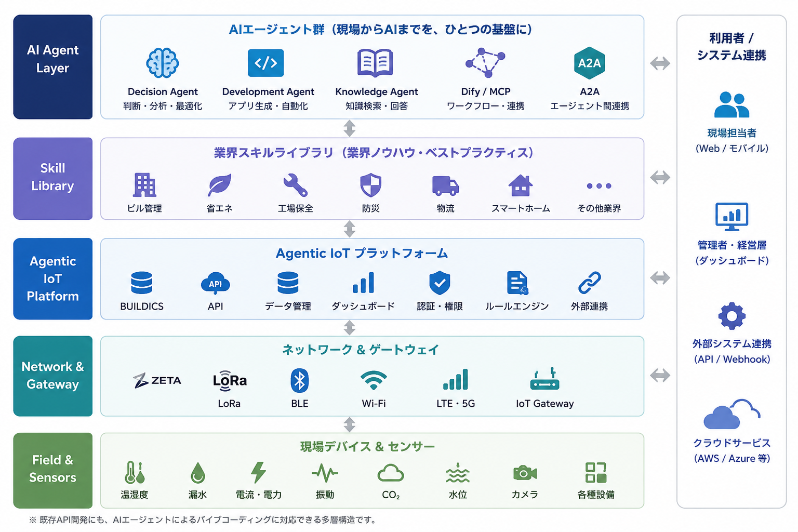798x532 pixels.
Task: Click the 水位 water level icon
Action: coord(458,472)
